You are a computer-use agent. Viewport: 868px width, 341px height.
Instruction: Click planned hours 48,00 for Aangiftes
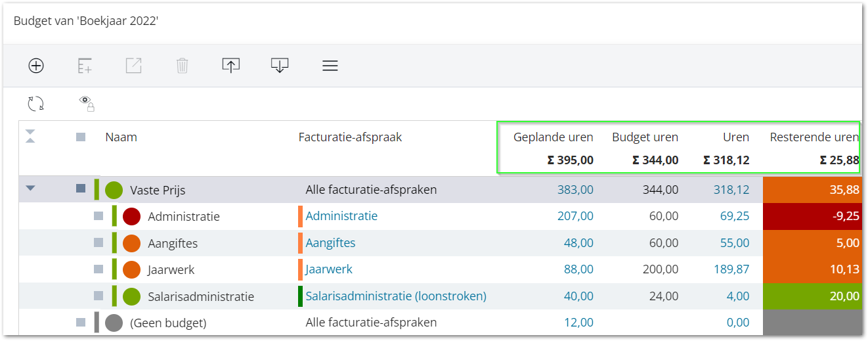click(578, 242)
